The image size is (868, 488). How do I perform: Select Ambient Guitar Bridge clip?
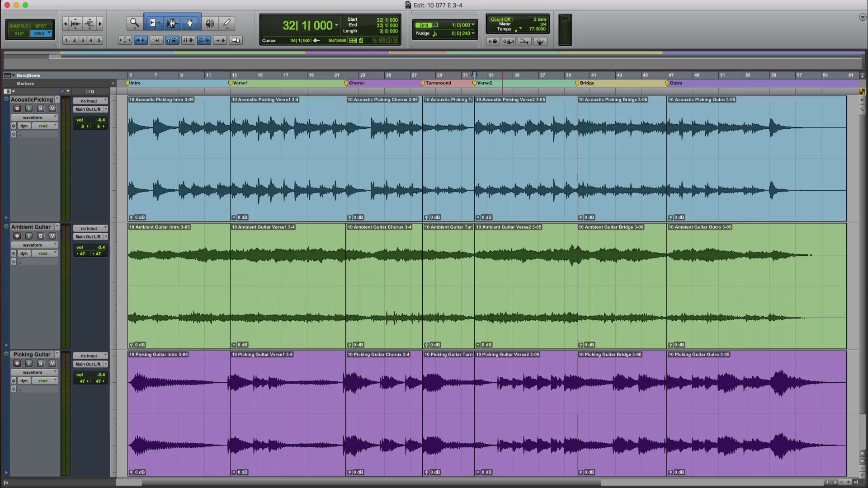[x=622, y=285]
